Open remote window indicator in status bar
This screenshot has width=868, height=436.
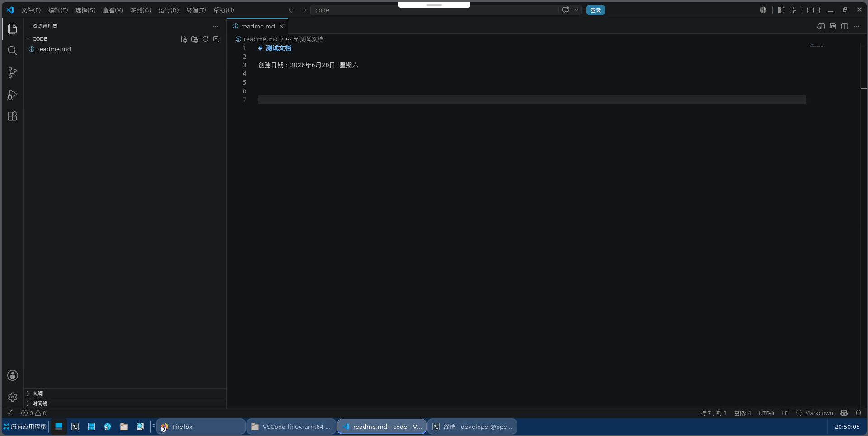(9, 413)
